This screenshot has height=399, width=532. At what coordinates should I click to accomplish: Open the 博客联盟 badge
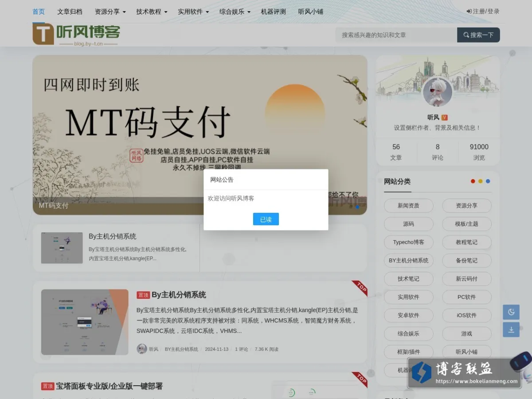465,373
